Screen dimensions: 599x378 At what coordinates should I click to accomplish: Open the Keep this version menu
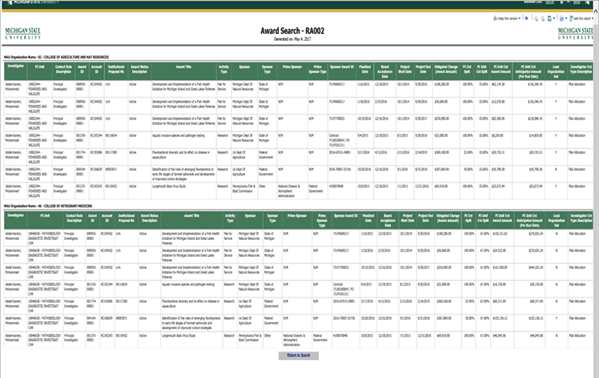[507, 18]
